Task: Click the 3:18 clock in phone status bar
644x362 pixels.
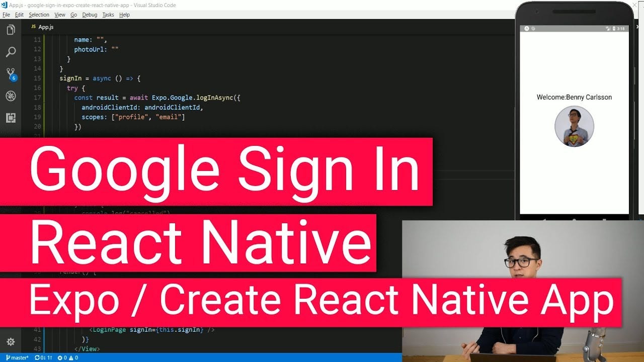Action: click(x=620, y=29)
